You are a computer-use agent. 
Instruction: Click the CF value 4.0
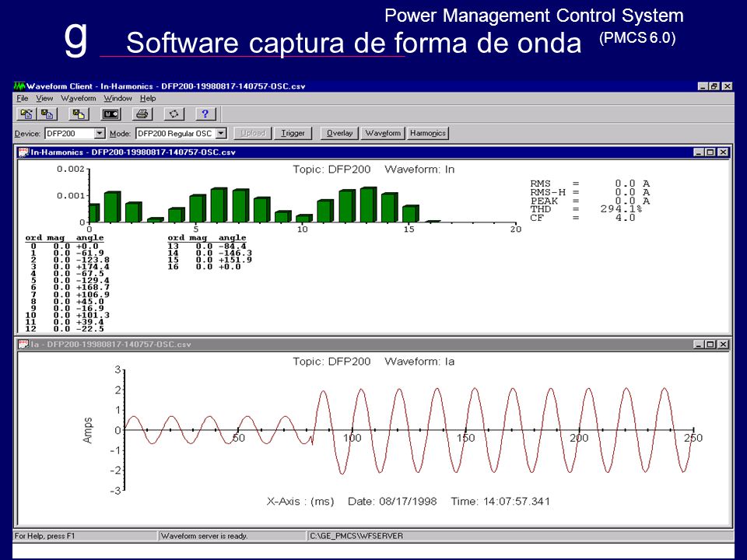click(625, 218)
